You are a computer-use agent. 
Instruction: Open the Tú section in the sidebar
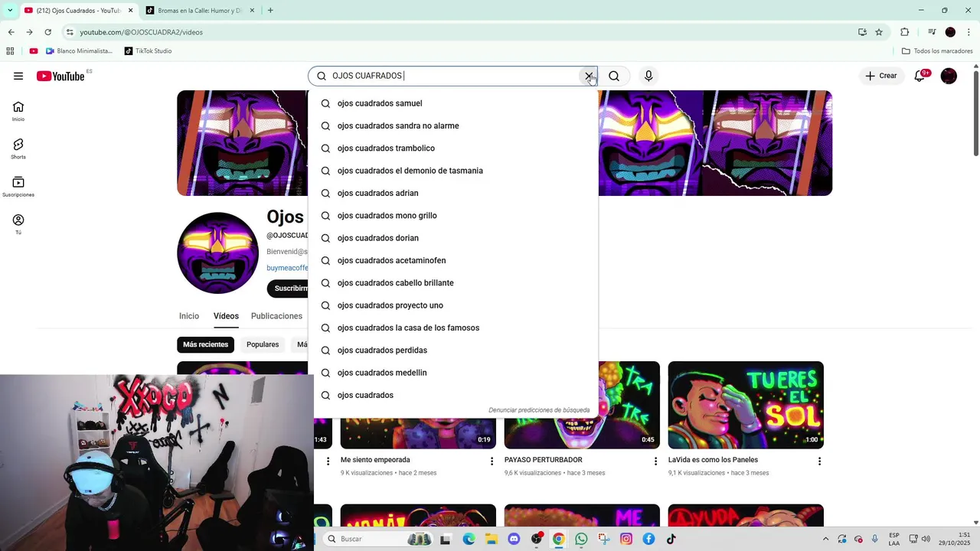pyautogui.click(x=18, y=224)
